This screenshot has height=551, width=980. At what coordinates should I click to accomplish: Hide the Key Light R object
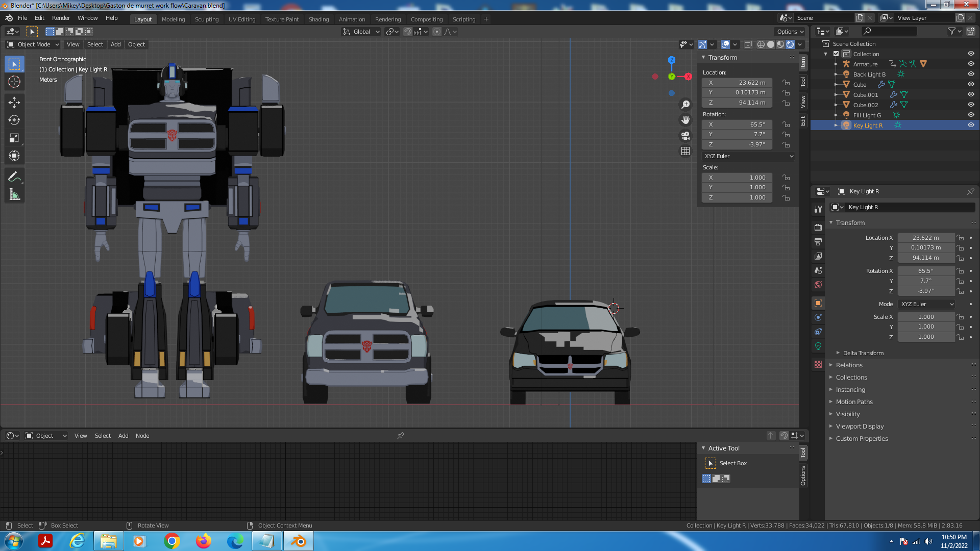(971, 125)
